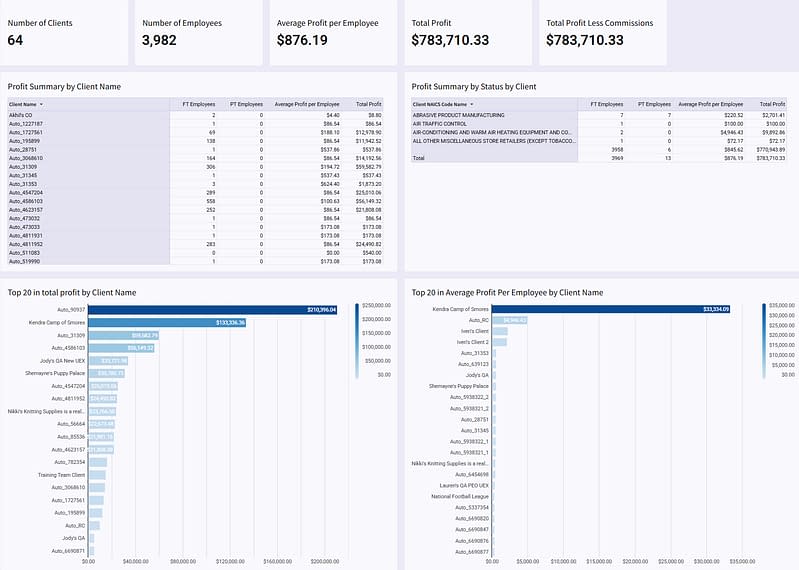
Task: Sort by the Client Name column dropdown arrow
Action: point(41,104)
